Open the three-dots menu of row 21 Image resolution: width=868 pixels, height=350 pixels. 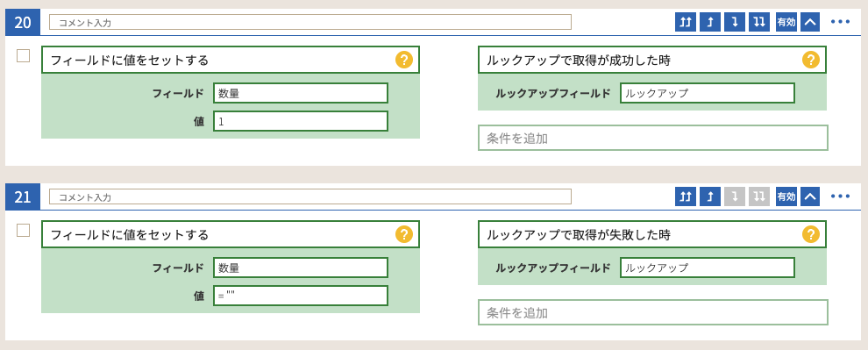840,196
